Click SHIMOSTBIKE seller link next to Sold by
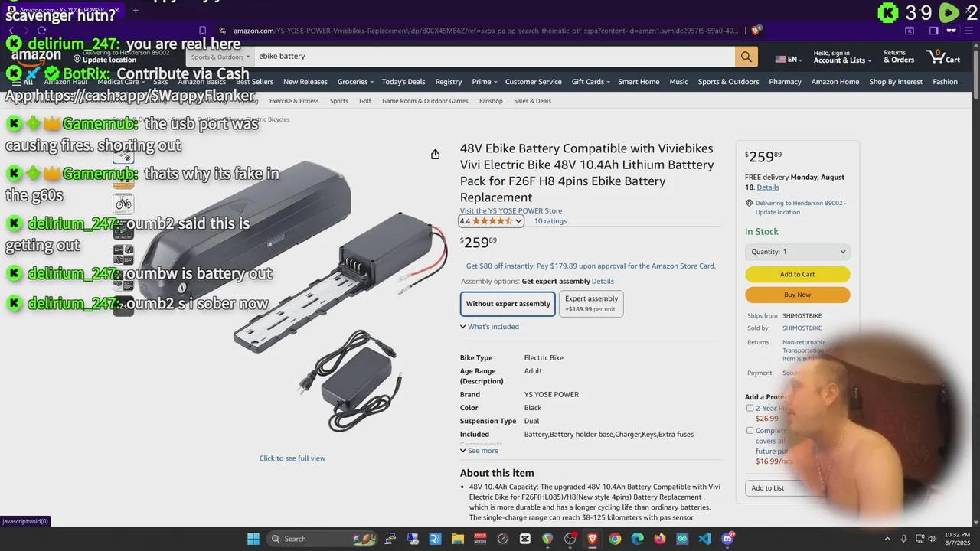 coord(802,328)
